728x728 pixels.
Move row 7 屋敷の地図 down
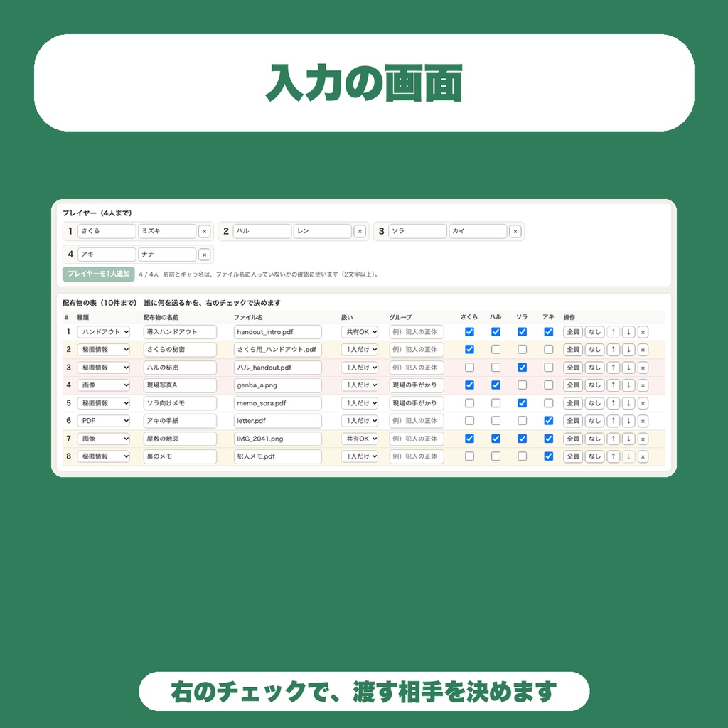(628, 439)
